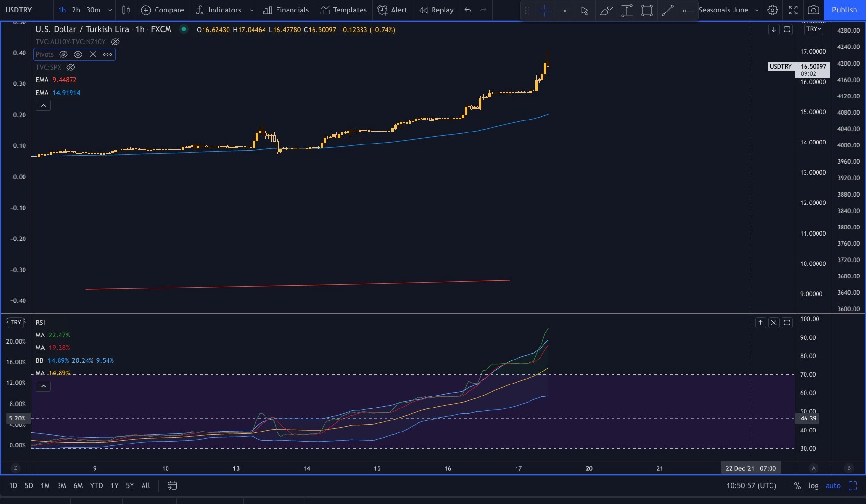This screenshot has height=504, width=866.
Task: Select the crosshair cursor tool
Action: coord(544,11)
